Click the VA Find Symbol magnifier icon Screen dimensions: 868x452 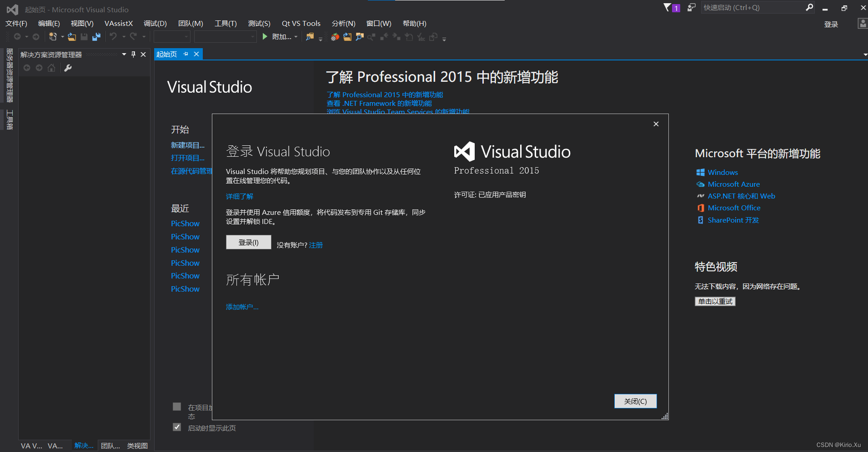click(360, 37)
